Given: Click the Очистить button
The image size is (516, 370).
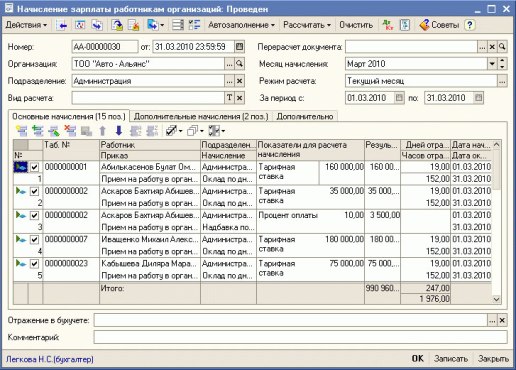Looking at the screenshot, I should pyautogui.click(x=356, y=25).
